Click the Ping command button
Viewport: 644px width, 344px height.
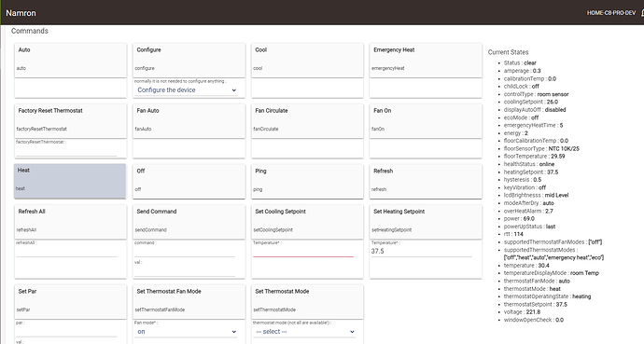307,181
